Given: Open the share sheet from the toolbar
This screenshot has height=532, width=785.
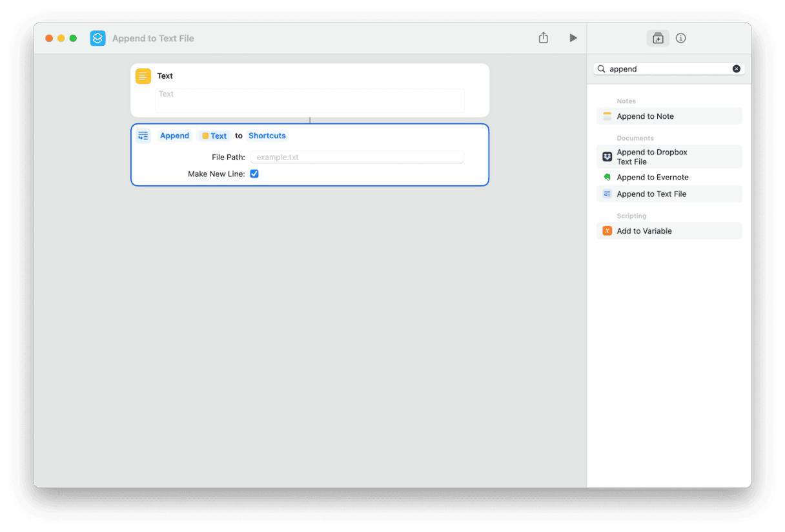Looking at the screenshot, I should (x=543, y=37).
